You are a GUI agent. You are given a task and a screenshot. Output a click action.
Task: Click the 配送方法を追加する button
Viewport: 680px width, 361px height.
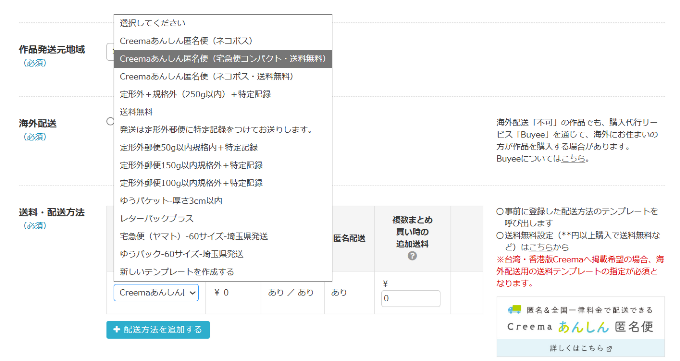pyautogui.click(x=158, y=330)
